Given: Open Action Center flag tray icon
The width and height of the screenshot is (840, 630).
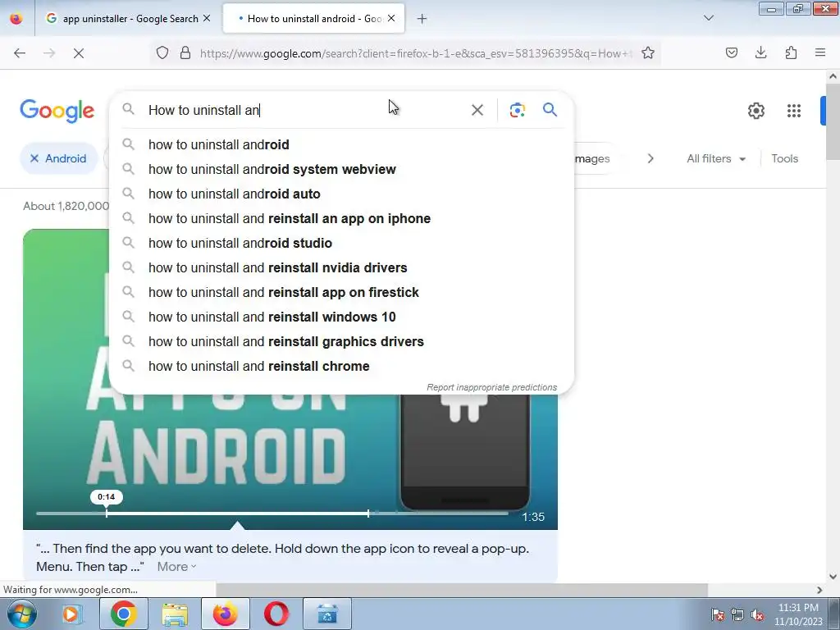Looking at the screenshot, I should point(717,614).
